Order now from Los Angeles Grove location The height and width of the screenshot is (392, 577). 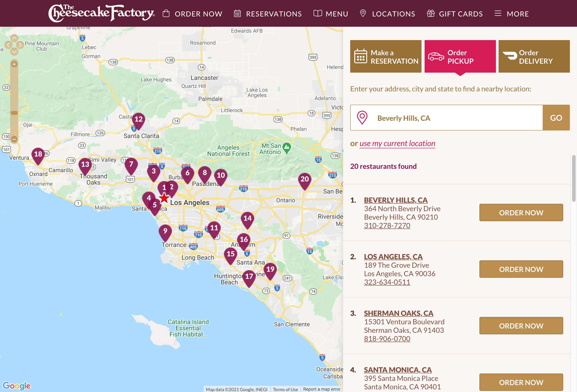tap(521, 269)
